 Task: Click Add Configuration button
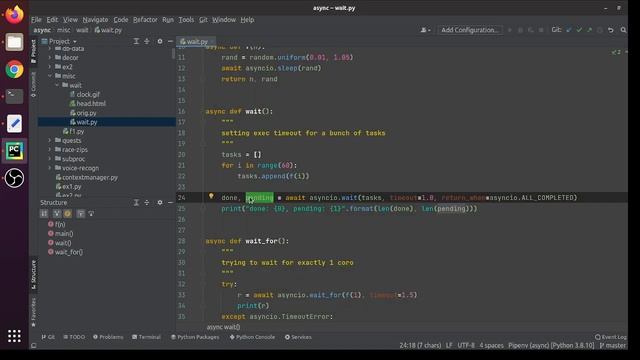coord(470,30)
